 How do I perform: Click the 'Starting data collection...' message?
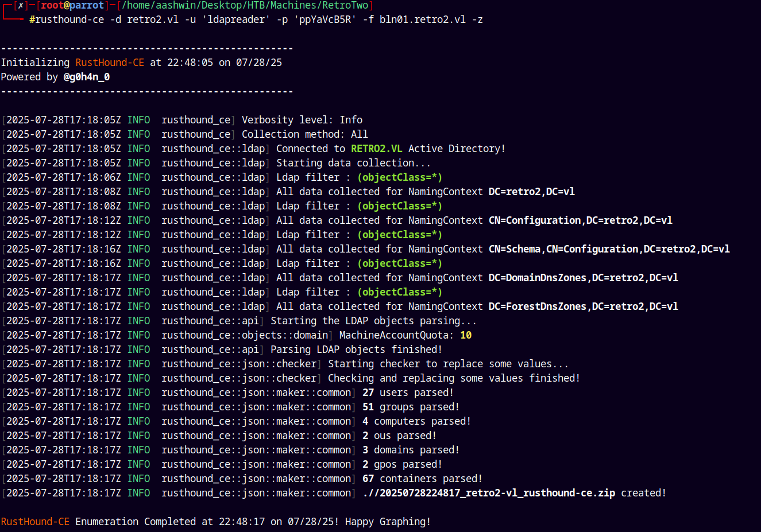pyautogui.click(x=354, y=163)
